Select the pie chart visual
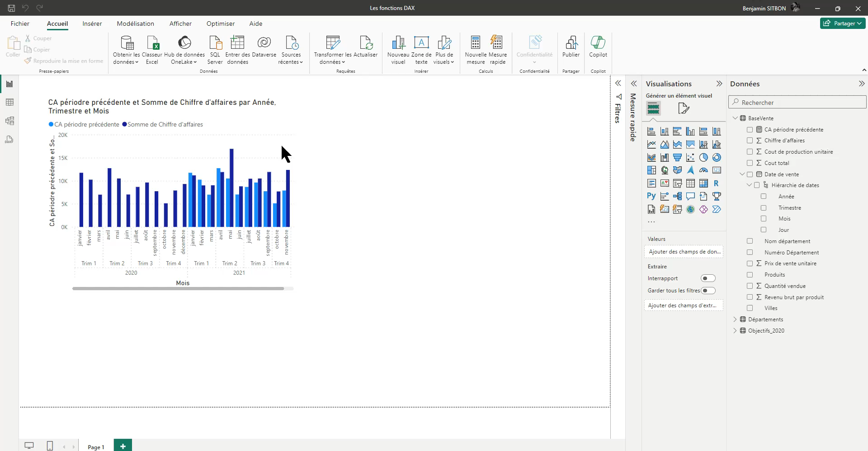Viewport: 868px width, 451px height. pyautogui.click(x=703, y=158)
